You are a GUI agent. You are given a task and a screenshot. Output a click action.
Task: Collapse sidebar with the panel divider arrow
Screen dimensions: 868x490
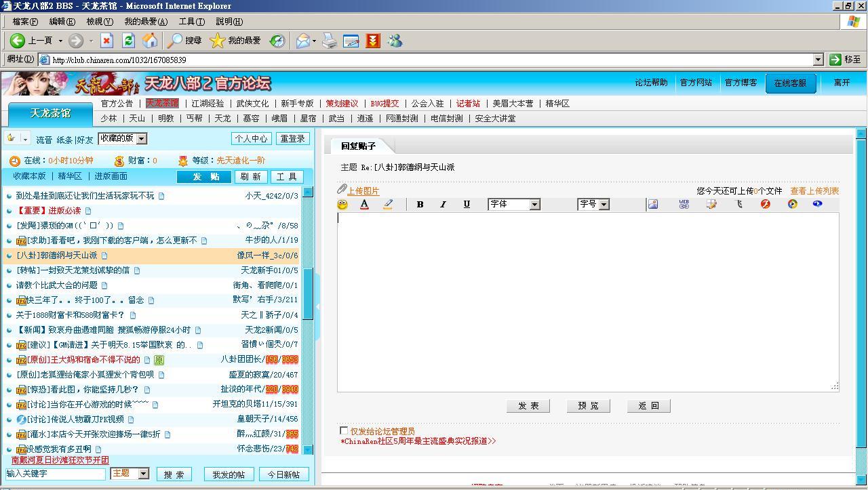pos(317,306)
